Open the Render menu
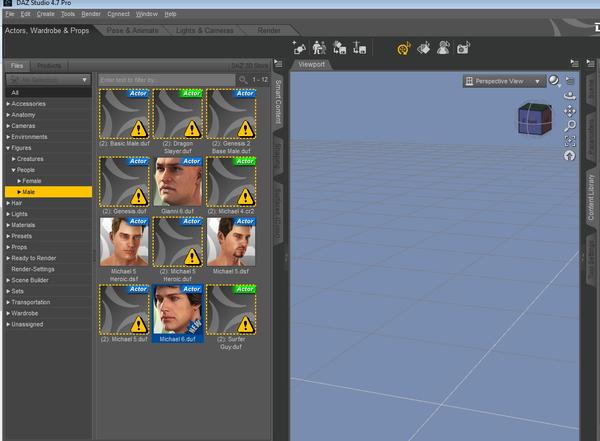The image size is (600, 441). [91, 14]
